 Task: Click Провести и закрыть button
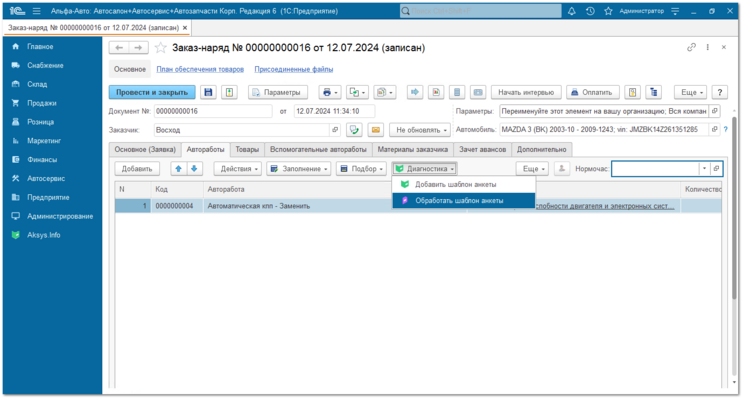(x=152, y=92)
